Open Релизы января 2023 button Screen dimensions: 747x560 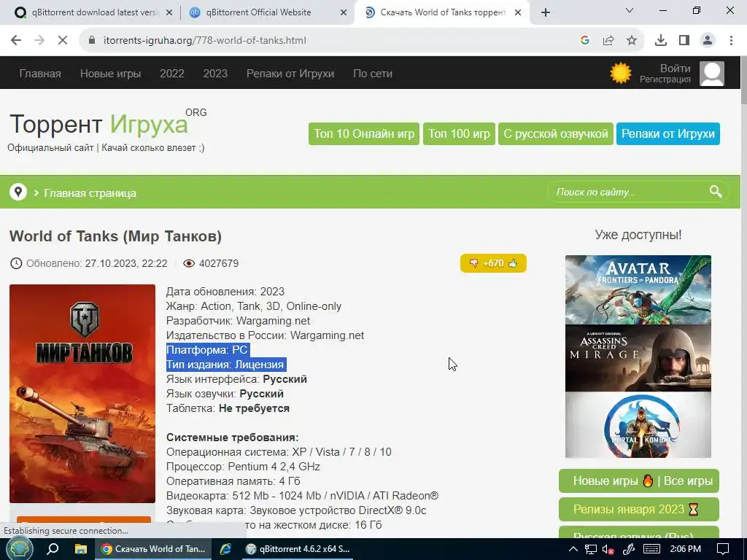coord(639,510)
